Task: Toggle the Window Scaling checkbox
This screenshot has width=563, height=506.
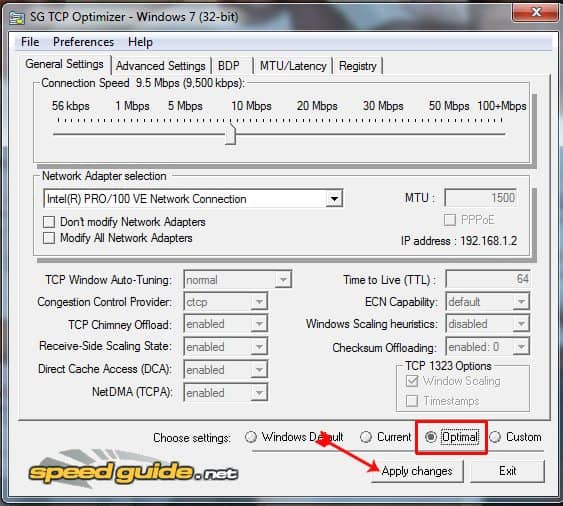Action: 412,381
